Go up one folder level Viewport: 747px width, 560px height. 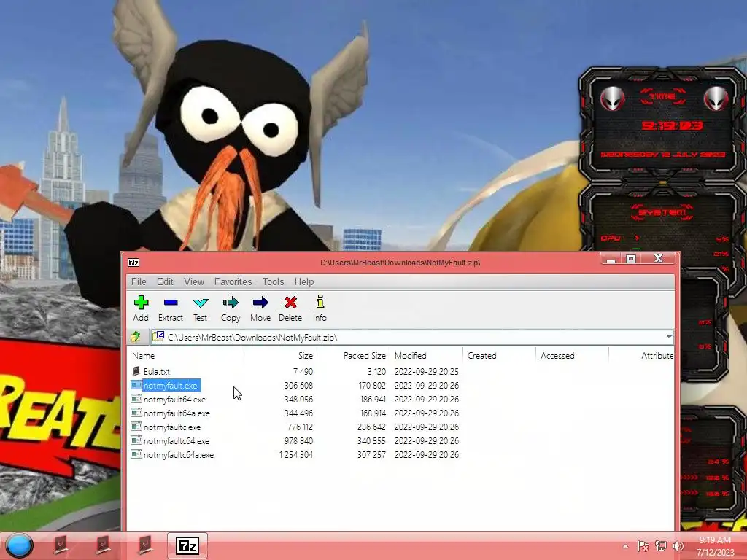[136, 337]
